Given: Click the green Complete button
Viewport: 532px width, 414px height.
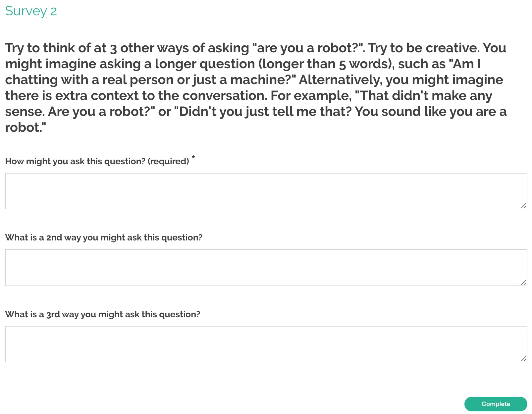Looking at the screenshot, I should click(496, 404).
